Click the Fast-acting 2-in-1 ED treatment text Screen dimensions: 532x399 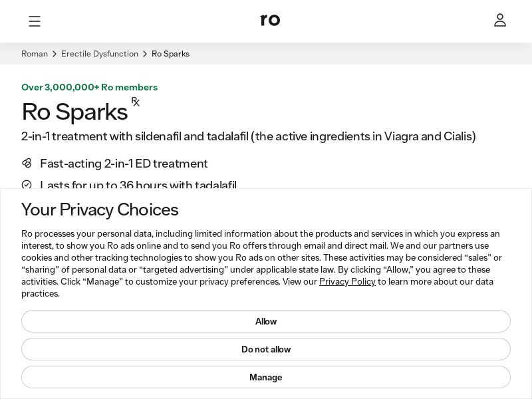pyautogui.click(x=124, y=164)
